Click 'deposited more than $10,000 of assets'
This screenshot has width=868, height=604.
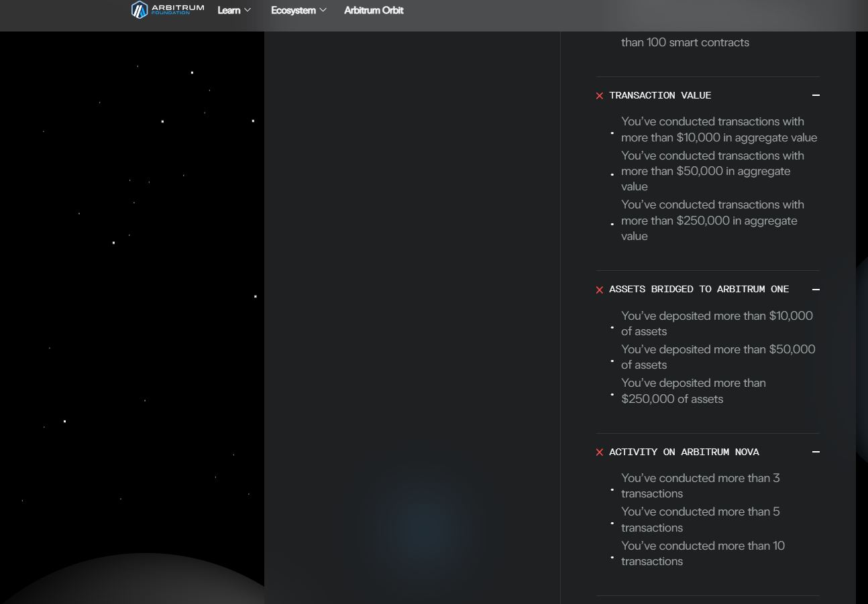[x=717, y=323]
